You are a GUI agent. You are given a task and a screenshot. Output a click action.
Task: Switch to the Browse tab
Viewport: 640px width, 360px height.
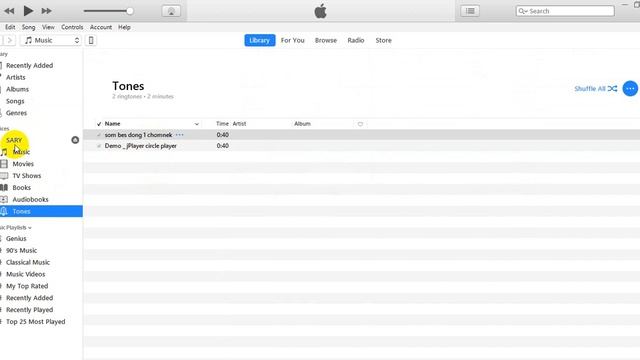coord(326,40)
